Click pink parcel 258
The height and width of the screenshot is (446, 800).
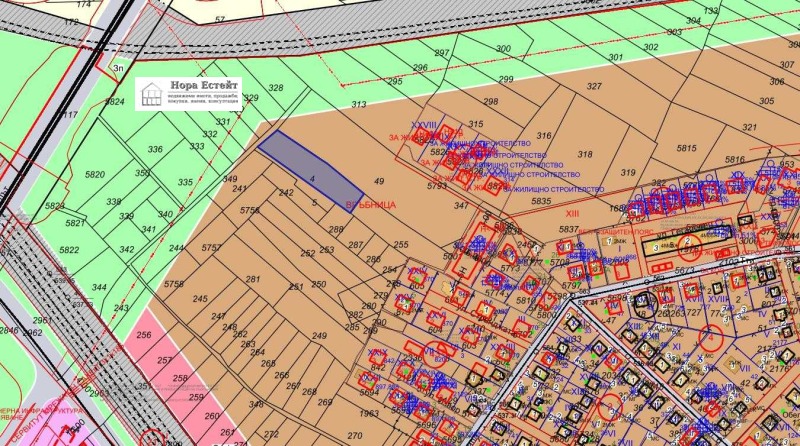pyautogui.click(x=180, y=379)
